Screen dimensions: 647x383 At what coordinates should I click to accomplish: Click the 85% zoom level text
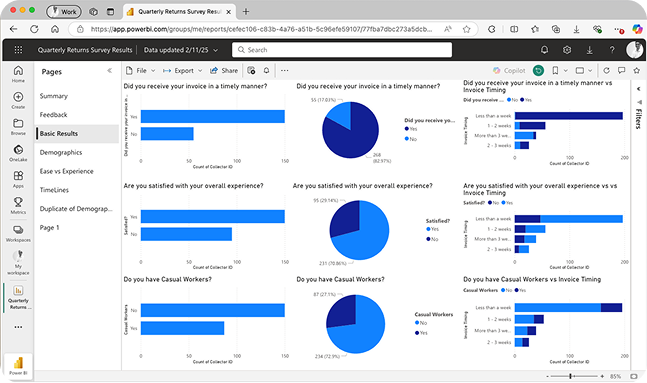pos(615,376)
